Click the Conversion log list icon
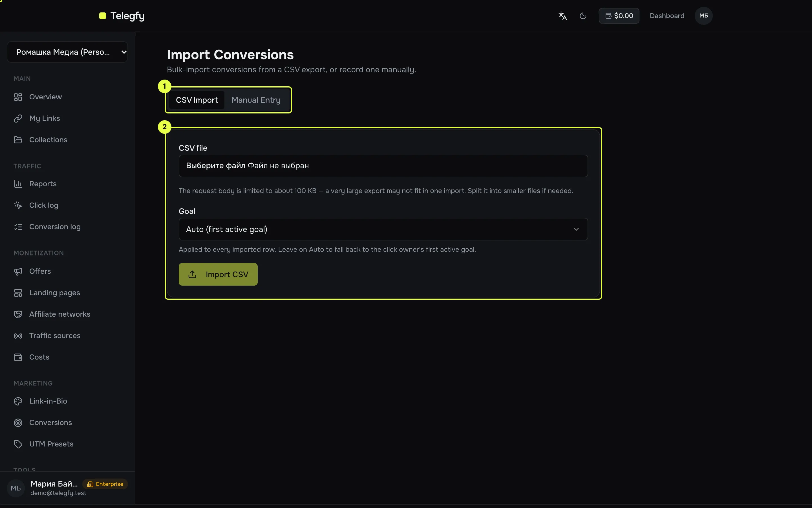Image resolution: width=812 pixels, height=508 pixels. tap(18, 227)
